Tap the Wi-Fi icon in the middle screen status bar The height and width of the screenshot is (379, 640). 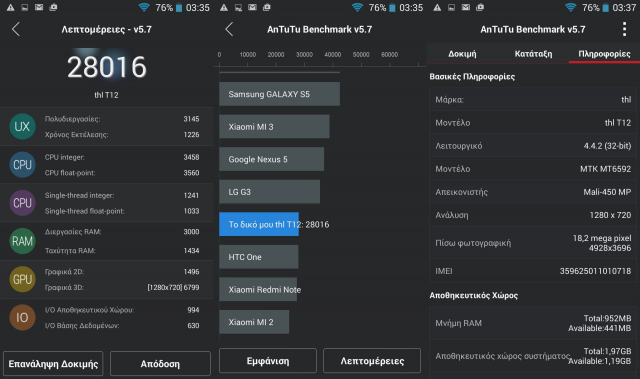(x=357, y=7)
